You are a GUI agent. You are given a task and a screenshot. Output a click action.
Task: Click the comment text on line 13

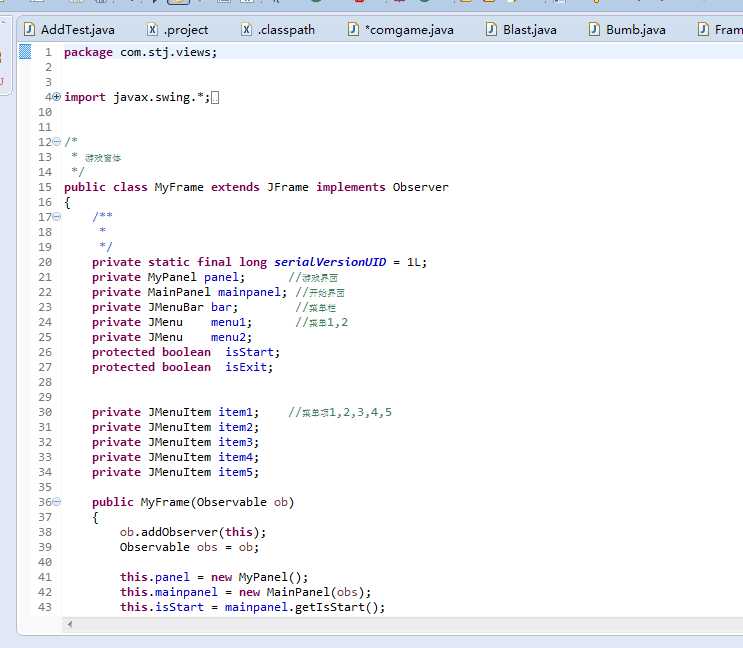(x=103, y=158)
